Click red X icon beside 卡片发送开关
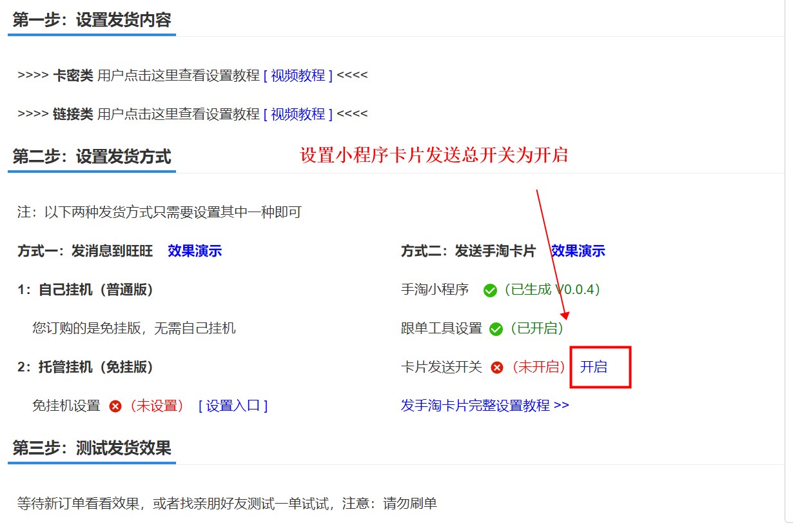Image resolution: width=793 pixels, height=532 pixels. click(496, 368)
